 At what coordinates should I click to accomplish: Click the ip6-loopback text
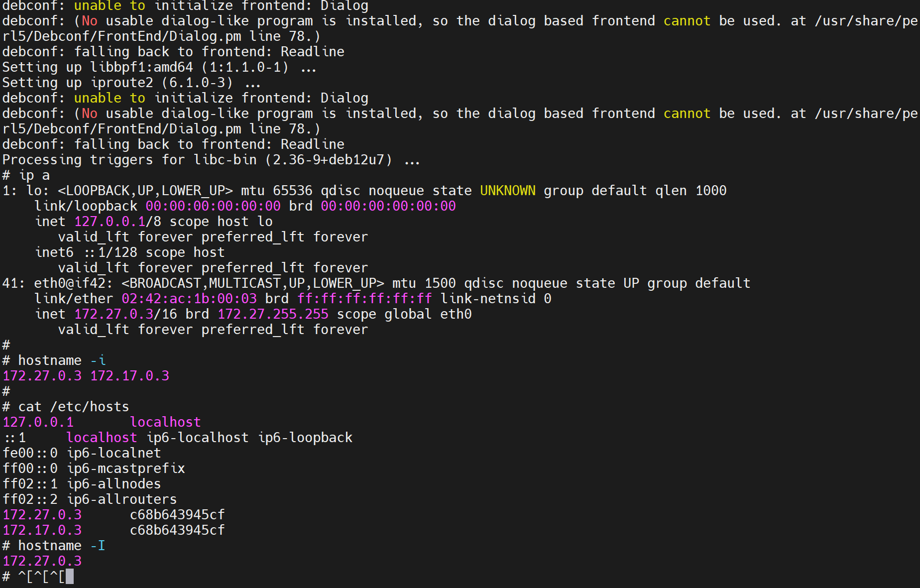(x=305, y=438)
